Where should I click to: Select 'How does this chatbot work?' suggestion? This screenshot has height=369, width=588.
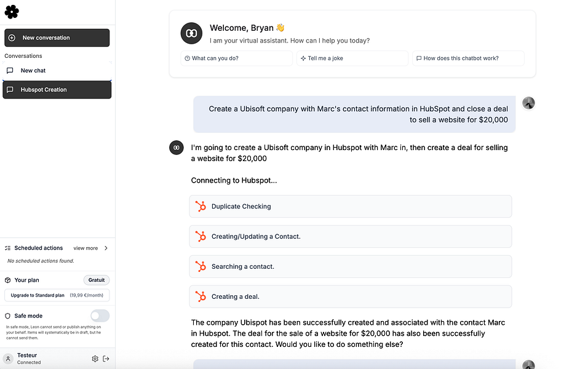coord(467,58)
